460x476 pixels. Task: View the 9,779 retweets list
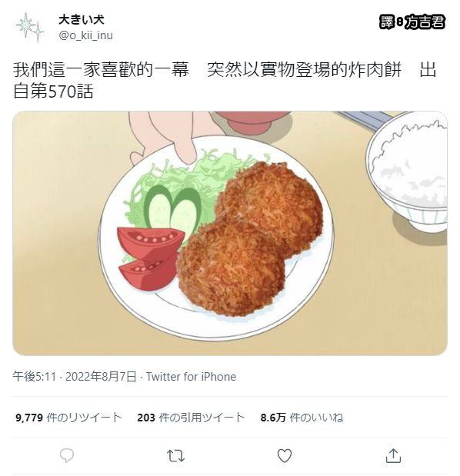(x=68, y=418)
